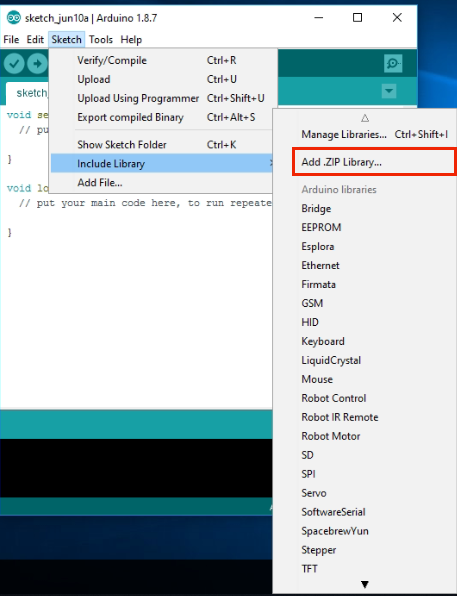The image size is (457, 596).
Task: Click the Verify checkmark toolbar button
Action: [14, 63]
